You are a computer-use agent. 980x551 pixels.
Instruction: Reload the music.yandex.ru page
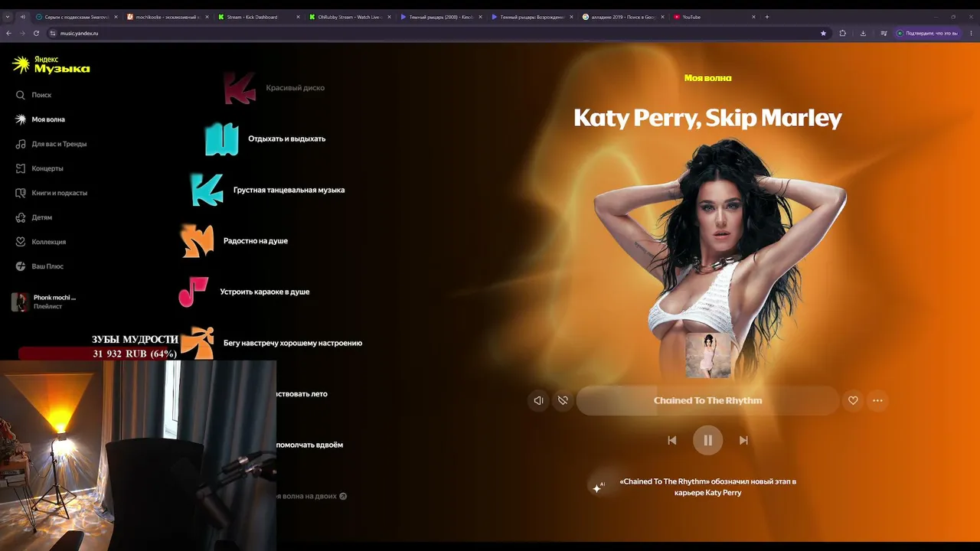(36, 33)
